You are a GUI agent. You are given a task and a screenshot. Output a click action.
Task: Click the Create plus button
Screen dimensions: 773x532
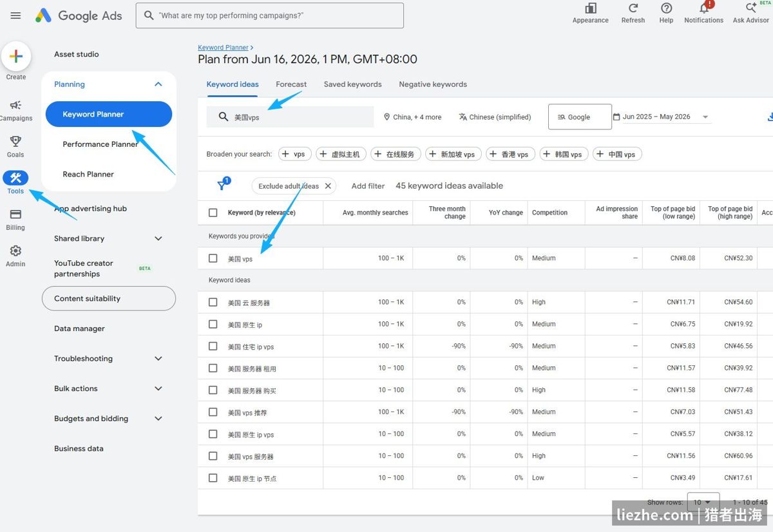click(16, 57)
